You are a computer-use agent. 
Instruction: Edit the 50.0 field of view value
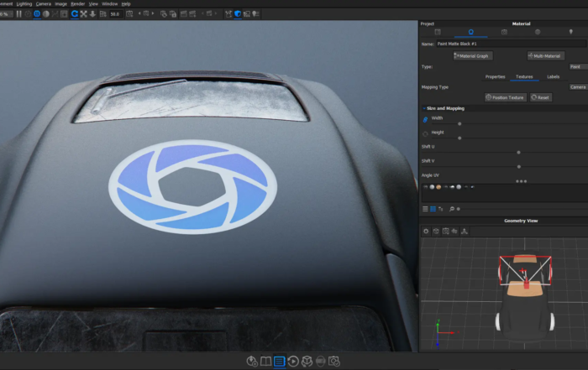coord(116,14)
